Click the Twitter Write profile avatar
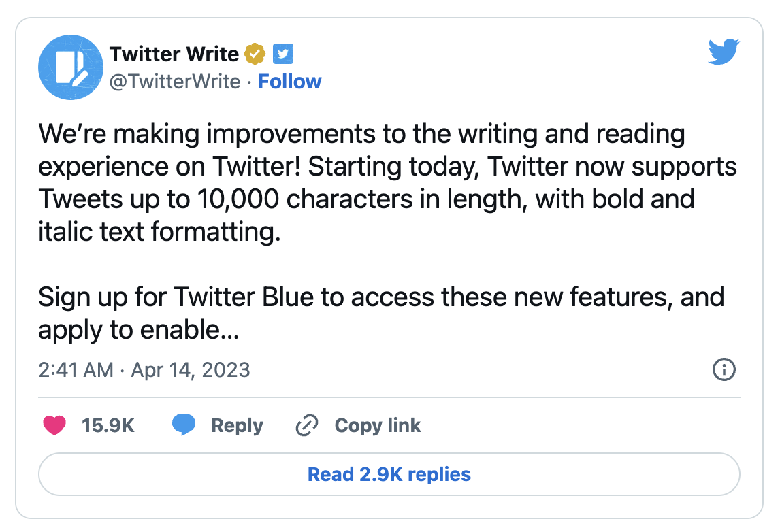The height and width of the screenshot is (532, 780). click(69, 66)
